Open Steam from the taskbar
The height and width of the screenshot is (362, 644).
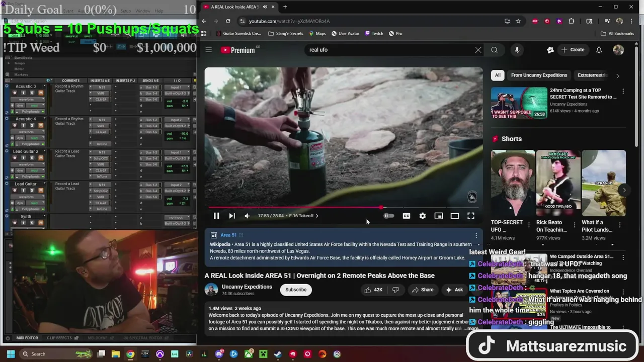coord(278,354)
